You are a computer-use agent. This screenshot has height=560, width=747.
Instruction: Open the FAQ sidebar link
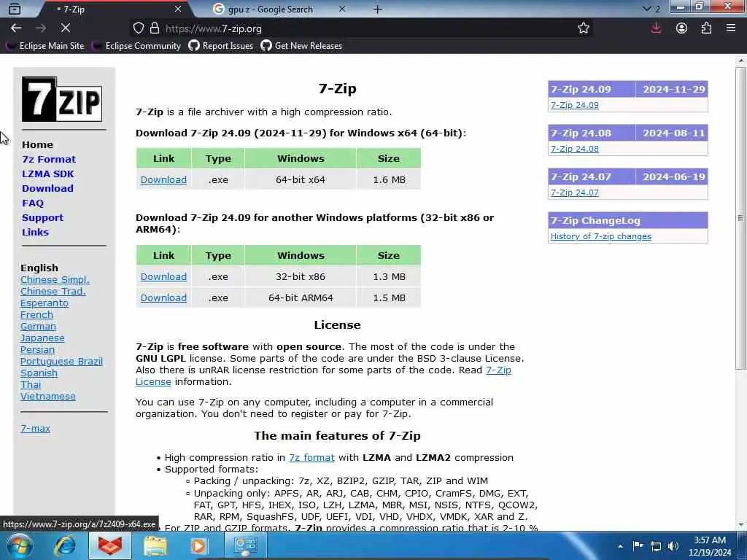click(x=32, y=203)
